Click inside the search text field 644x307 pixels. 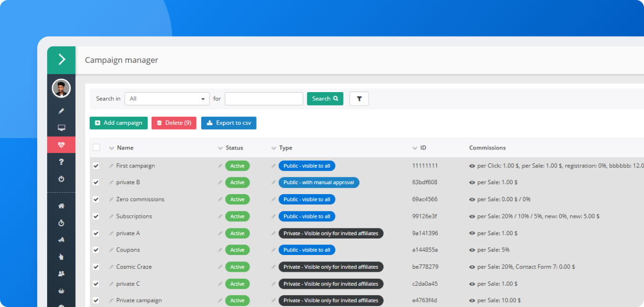pyautogui.click(x=264, y=99)
